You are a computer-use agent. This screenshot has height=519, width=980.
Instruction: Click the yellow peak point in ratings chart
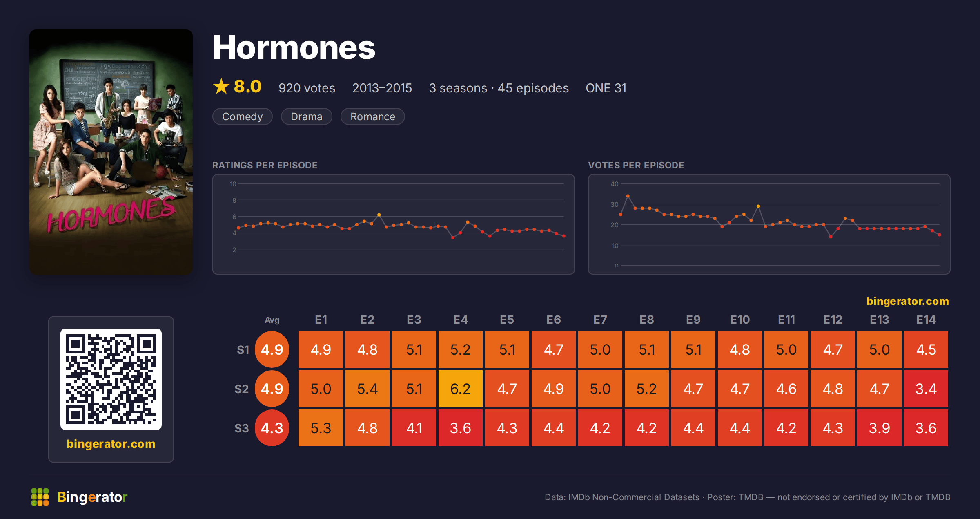(379, 215)
